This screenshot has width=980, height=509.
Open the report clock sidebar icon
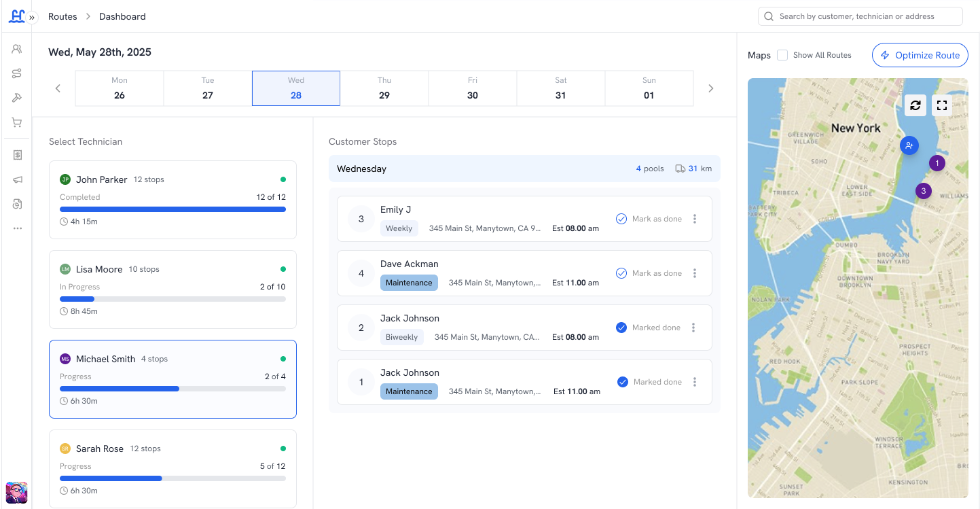point(17,204)
